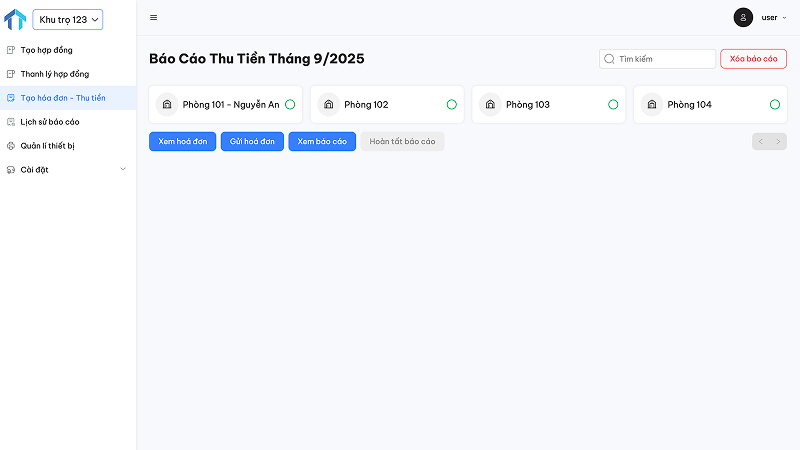Click the search magnifier icon

coord(609,59)
